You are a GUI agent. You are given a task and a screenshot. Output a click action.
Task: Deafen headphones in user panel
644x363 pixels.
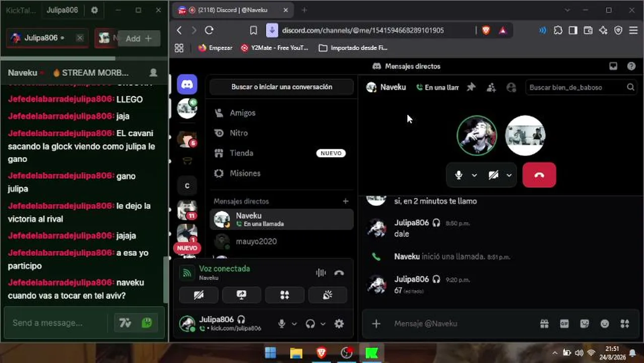pyautogui.click(x=310, y=324)
